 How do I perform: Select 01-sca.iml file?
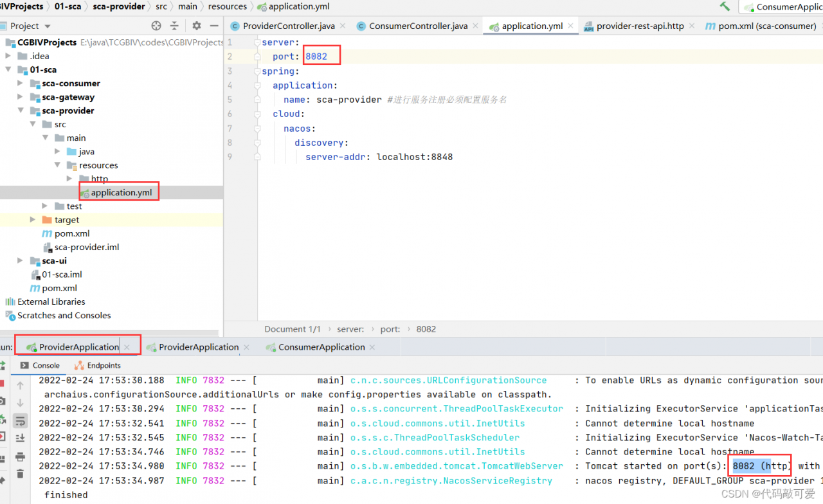coord(62,274)
